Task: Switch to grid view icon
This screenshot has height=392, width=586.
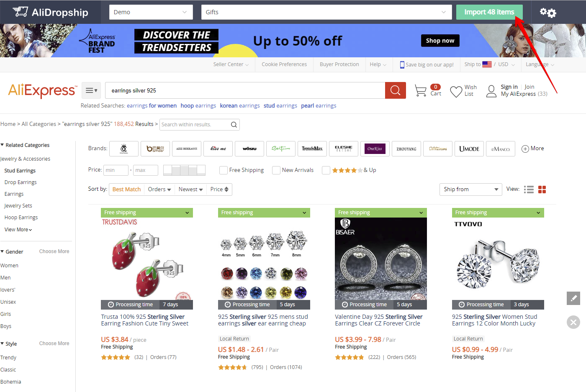Action: click(542, 190)
